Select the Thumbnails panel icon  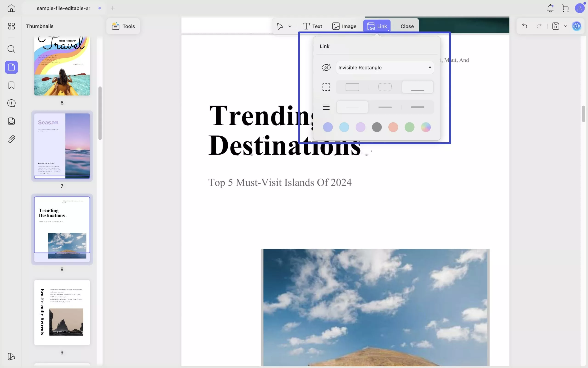[x=11, y=67]
